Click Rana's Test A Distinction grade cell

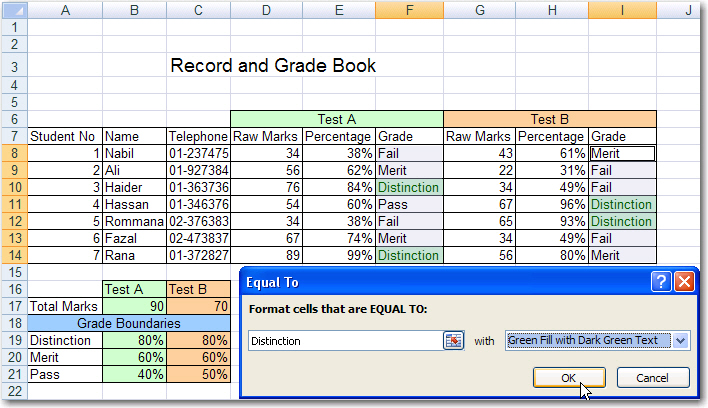tap(409, 255)
